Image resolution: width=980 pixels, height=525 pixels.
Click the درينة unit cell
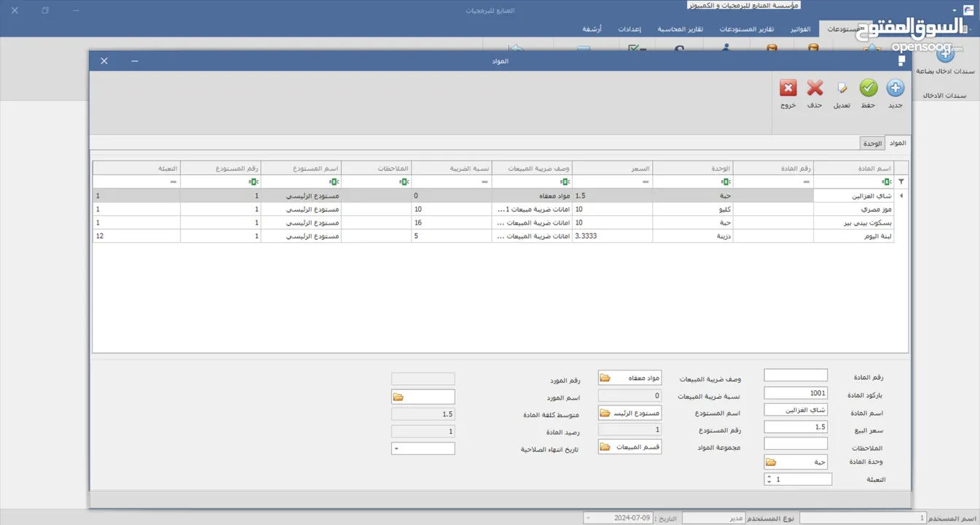(692, 236)
